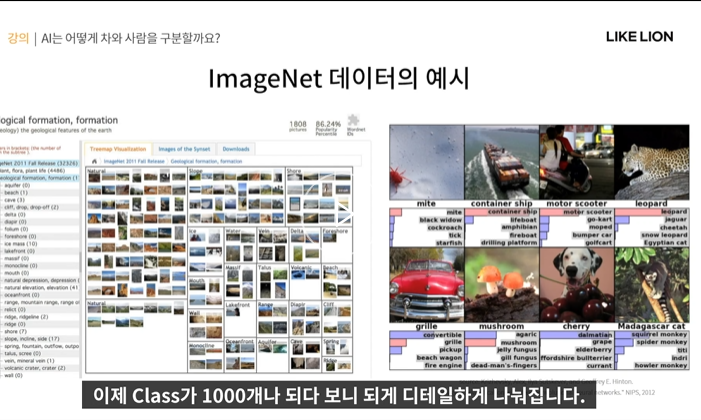Click the mite sample image
The image size is (701, 420).
pyautogui.click(x=427, y=162)
